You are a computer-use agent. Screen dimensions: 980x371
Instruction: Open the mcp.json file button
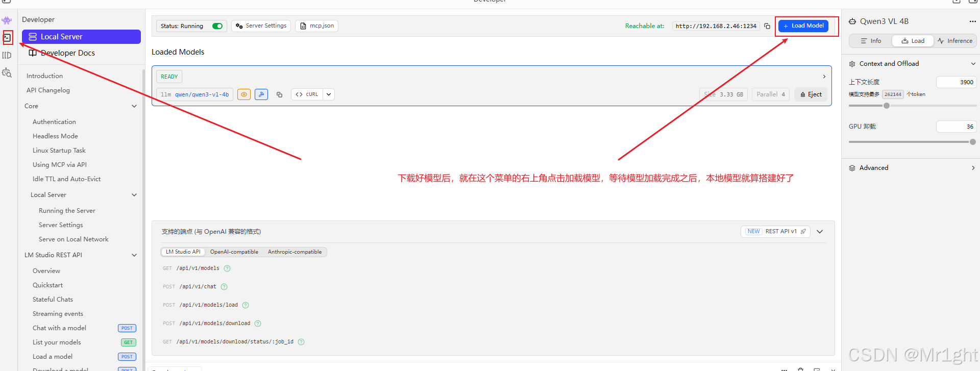pyautogui.click(x=316, y=26)
